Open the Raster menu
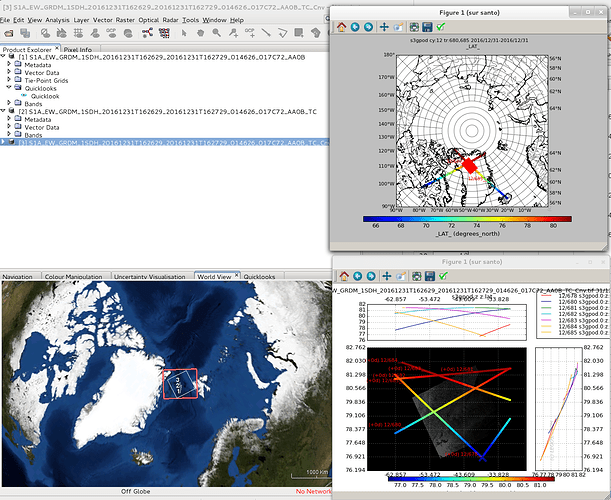This screenshot has height=500, width=611. tap(125, 20)
